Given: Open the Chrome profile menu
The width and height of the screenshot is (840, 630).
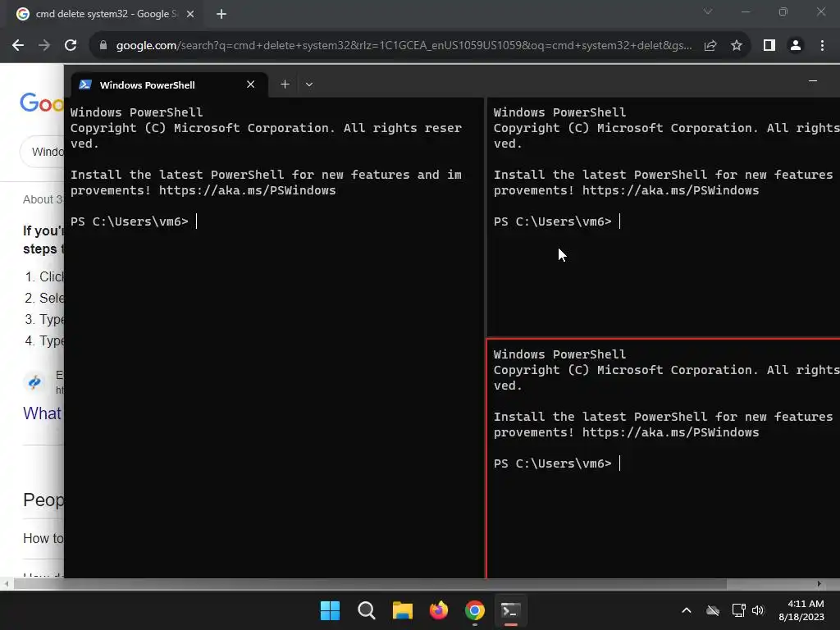Looking at the screenshot, I should (x=796, y=46).
